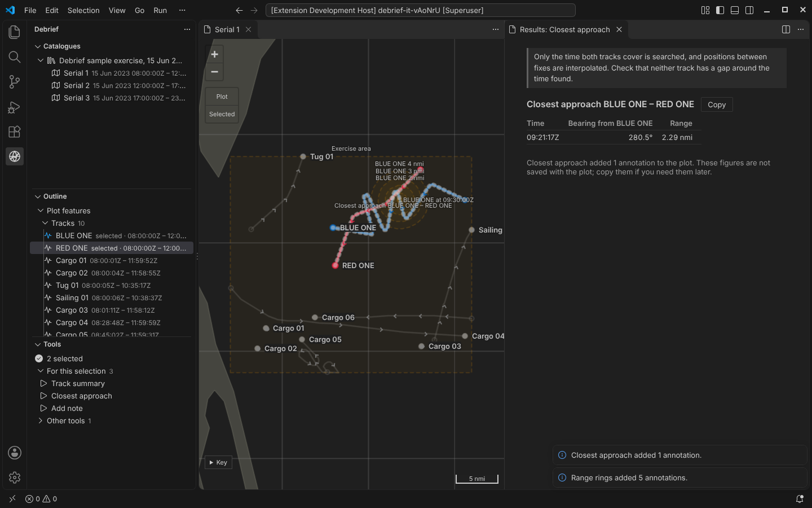Select the Cargo 01 track in outline
812x508 pixels.
(x=111, y=260)
